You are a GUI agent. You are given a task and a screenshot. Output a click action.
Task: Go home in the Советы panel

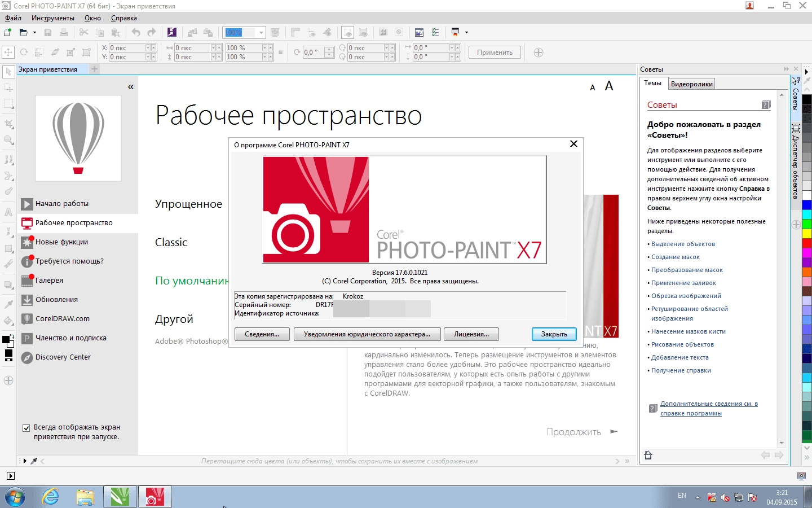pyautogui.click(x=648, y=455)
